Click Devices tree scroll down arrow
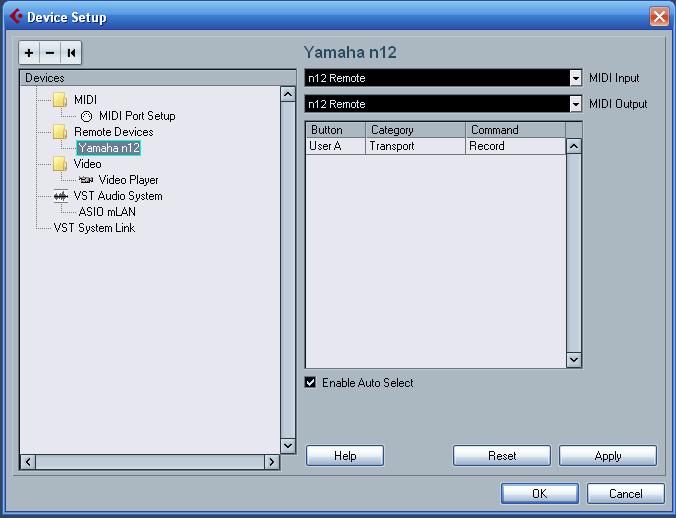 (288, 446)
